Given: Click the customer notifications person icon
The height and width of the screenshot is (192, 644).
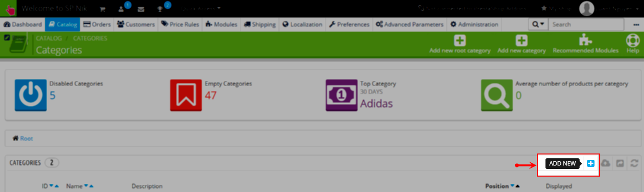Looking at the screenshot, I should 121,9.
